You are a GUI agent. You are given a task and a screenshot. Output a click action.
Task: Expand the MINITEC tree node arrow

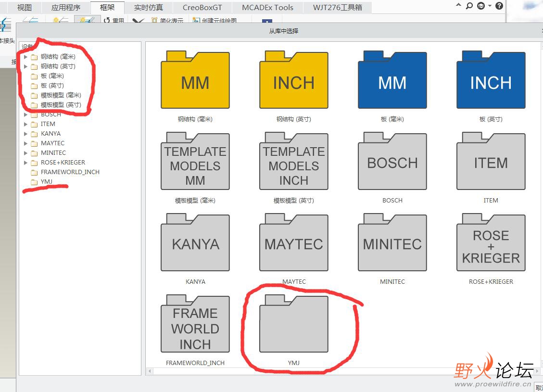[x=25, y=153]
